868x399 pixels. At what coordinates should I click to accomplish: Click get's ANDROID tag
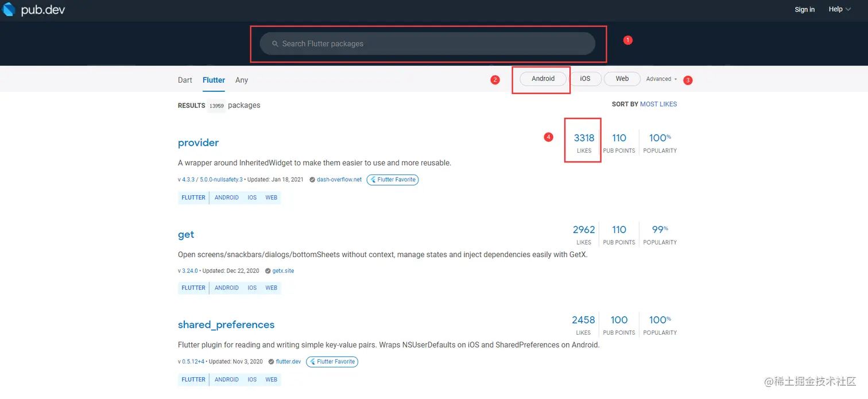pyautogui.click(x=227, y=288)
